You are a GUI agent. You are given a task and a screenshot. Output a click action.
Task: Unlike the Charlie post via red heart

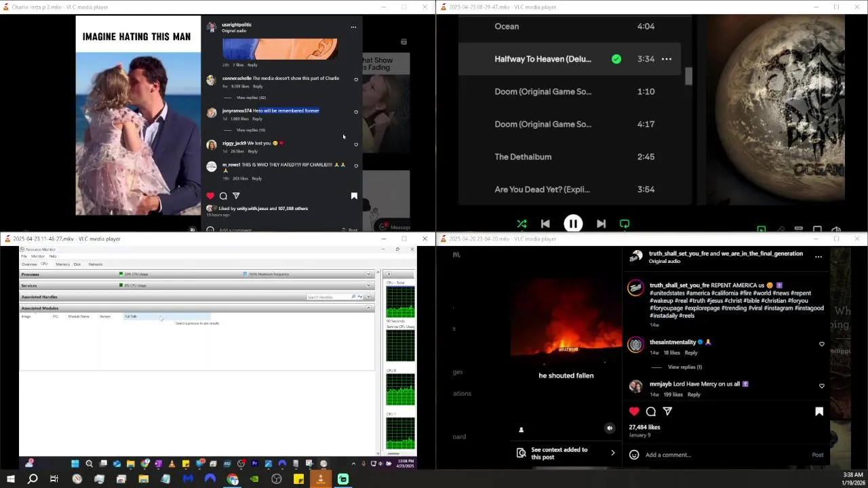[210, 196]
